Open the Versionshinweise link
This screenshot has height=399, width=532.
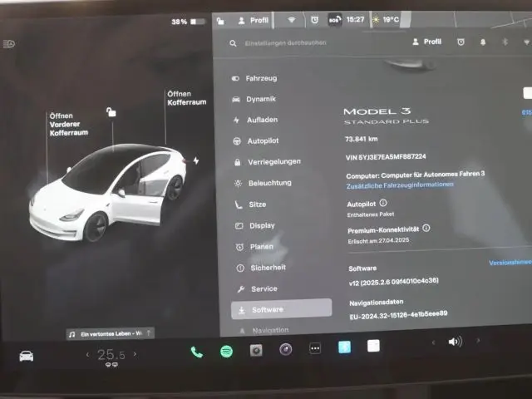click(x=510, y=263)
